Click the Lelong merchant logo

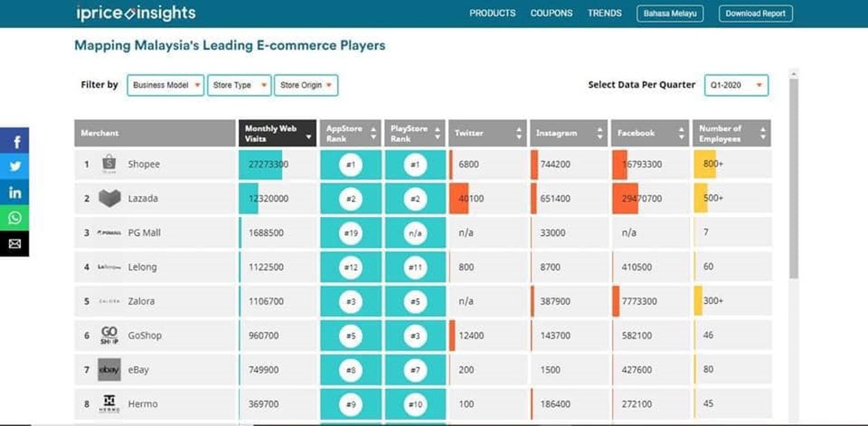coord(109,267)
